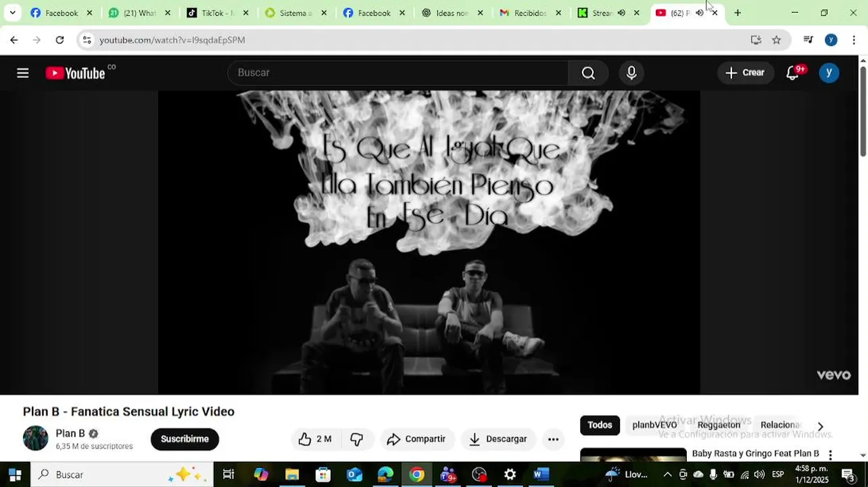Open Plan B channel avatar
868x487 pixels.
click(x=35, y=438)
